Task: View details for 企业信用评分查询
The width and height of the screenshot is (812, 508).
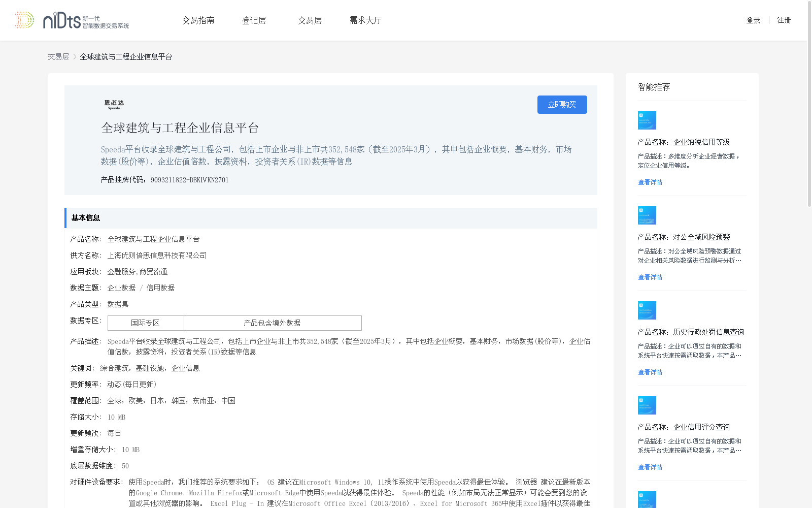Action: coord(650,467)
